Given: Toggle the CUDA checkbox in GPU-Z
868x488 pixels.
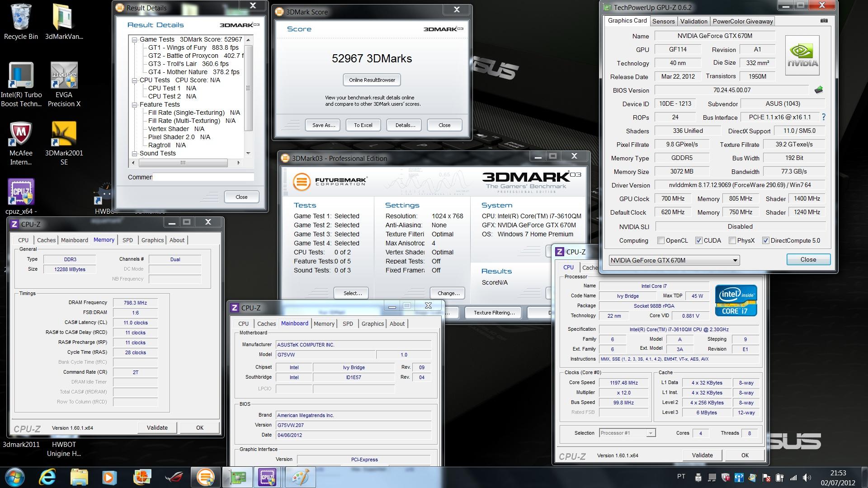Looking at the screenshot, I should (x=698, y=241).
